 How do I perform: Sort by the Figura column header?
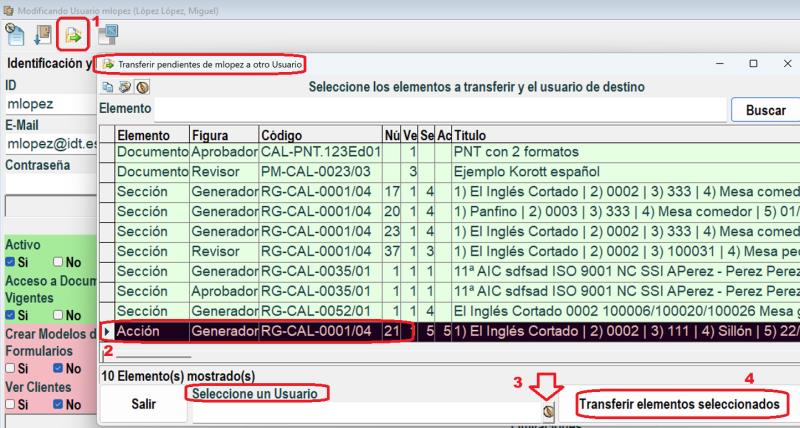(x=222, y=135)
